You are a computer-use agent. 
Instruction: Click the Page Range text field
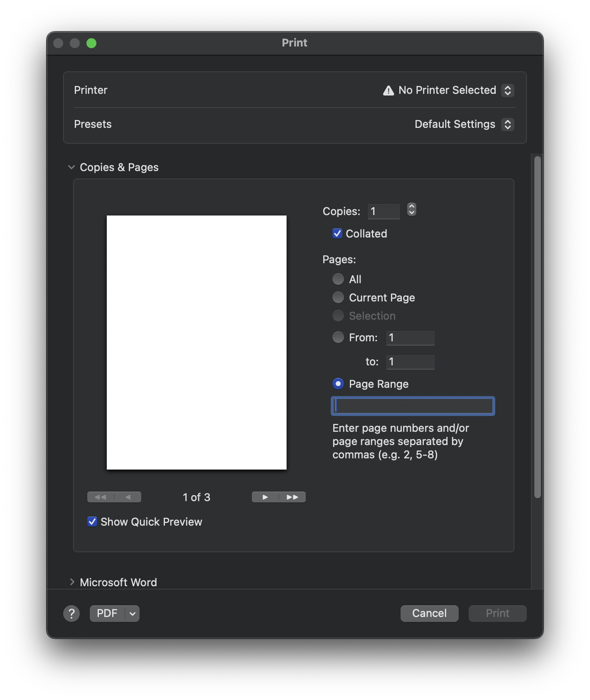(413, 406)
